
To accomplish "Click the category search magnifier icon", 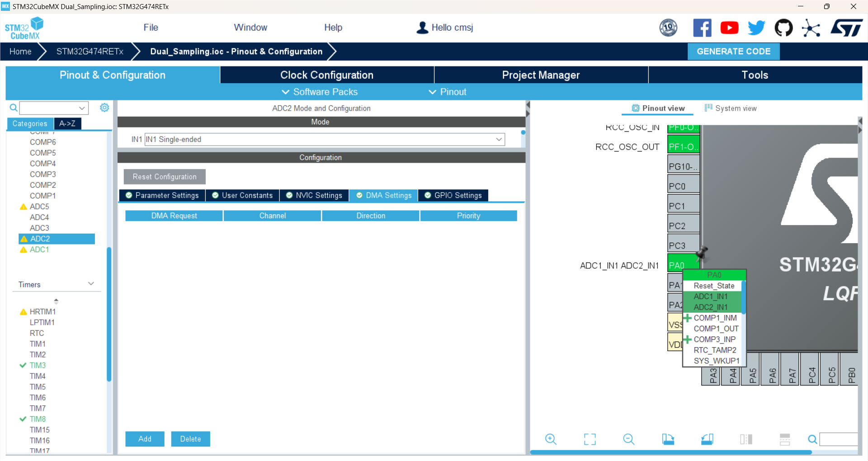I will point(14,108).
